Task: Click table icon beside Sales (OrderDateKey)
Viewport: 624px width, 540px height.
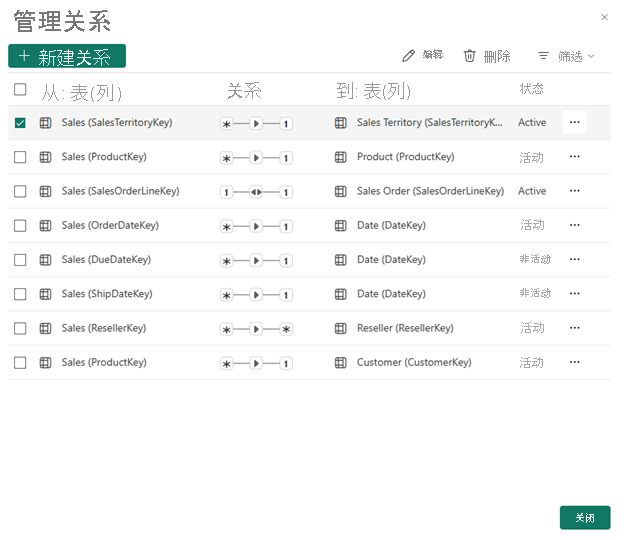Action: coord(45,225)
